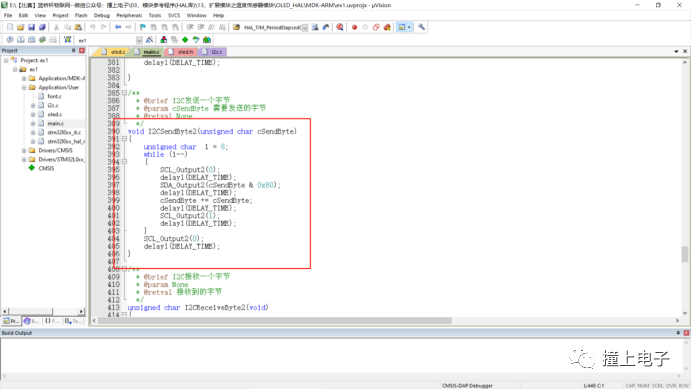Kill all breakpoints icon

point(387,27)
